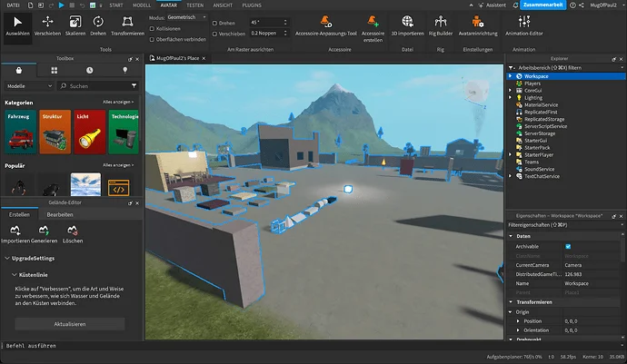Toggle Verschieben snap checkbox
The height and width of the screenshot is (364, 627).
[x=214, y=34]
